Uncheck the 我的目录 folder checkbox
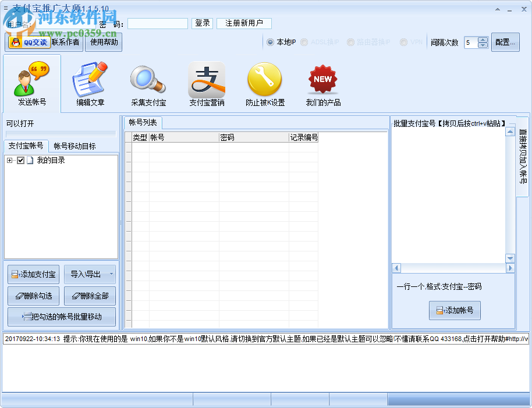The image size is (532, 408). point(20,160)
